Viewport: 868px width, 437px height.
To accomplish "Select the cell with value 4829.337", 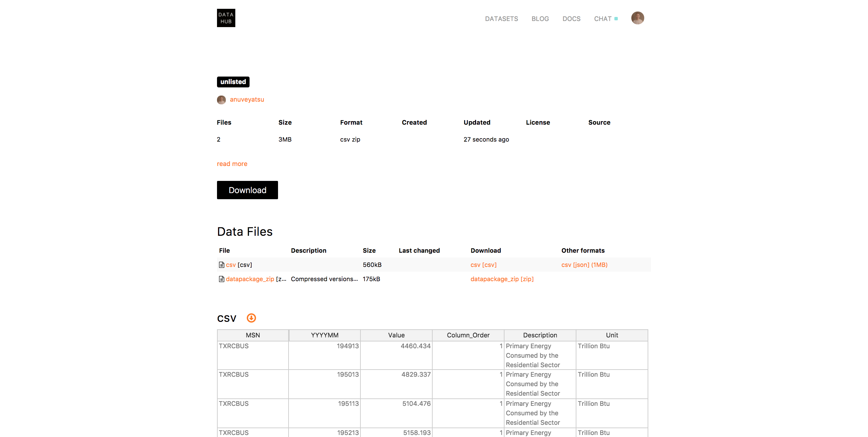I will coord(396,384).
